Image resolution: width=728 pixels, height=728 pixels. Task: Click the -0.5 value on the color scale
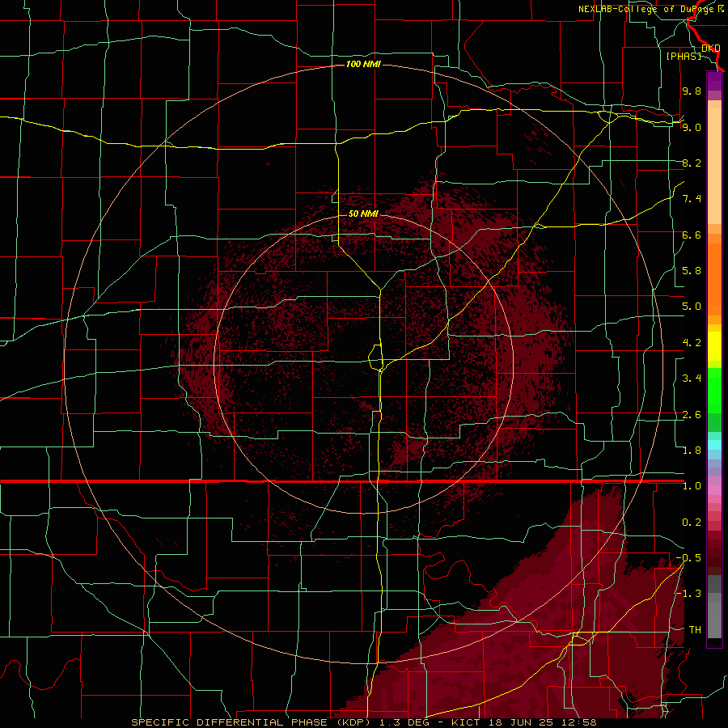tap(688, 558)
